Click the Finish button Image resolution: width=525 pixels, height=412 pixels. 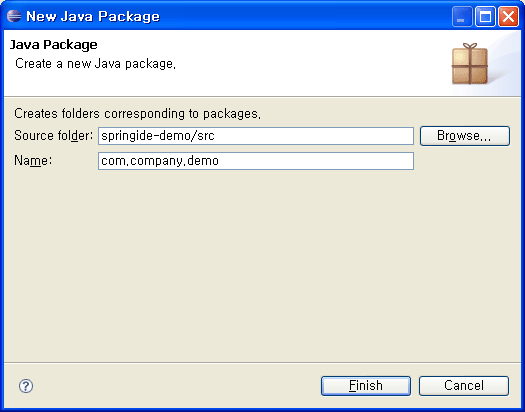tap(366, 386)
